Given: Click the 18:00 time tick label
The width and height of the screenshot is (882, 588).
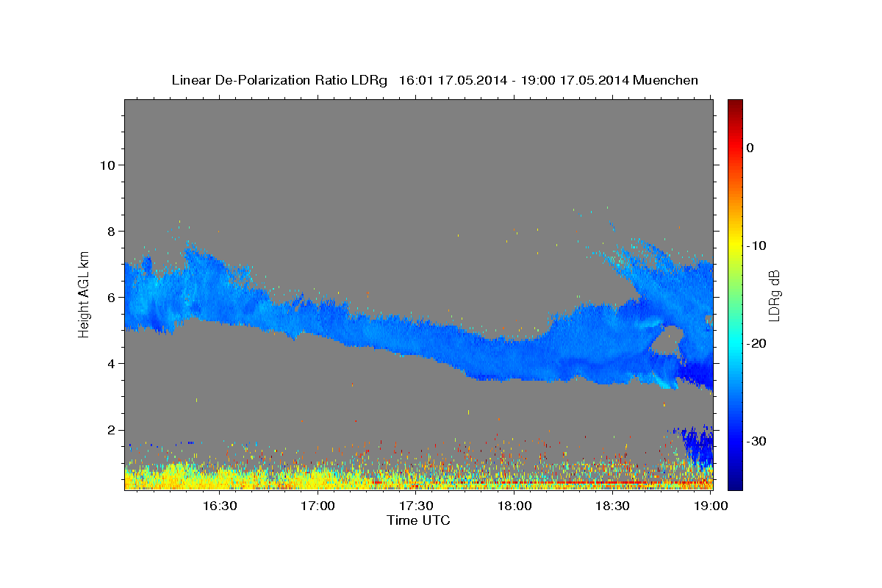Looking at the screenshot, I should [x=514, y=506].
